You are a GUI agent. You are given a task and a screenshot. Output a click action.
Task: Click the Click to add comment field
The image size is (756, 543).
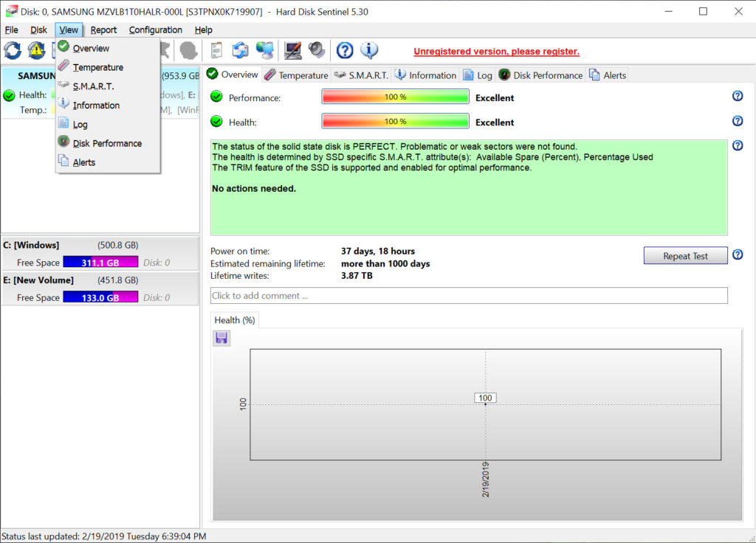coord(469,295)
